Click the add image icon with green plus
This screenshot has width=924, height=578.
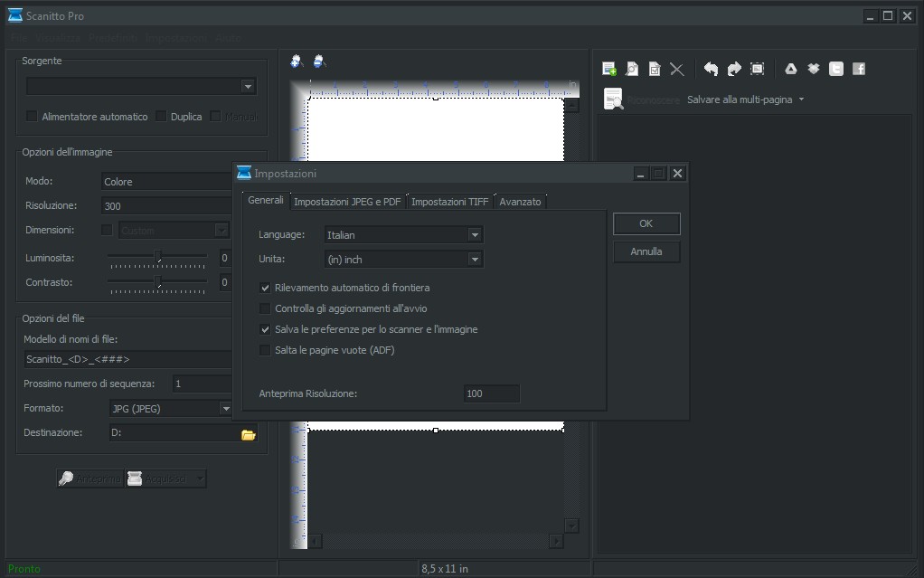[x=609, y=69]
